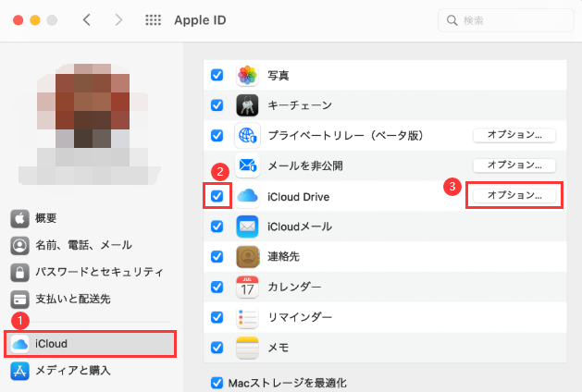
Task: Click the キーチェーン label text
Action: pyautogui.click(x=300, y=105)
